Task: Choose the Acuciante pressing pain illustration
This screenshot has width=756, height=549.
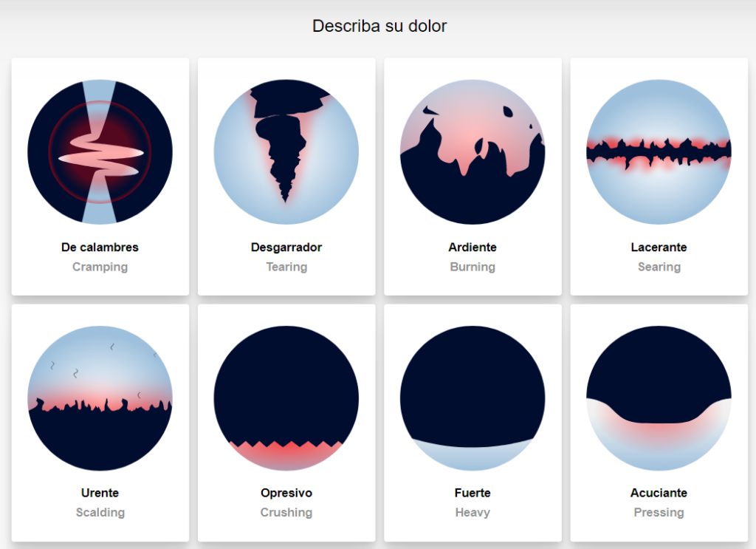Action: point(659,398)
